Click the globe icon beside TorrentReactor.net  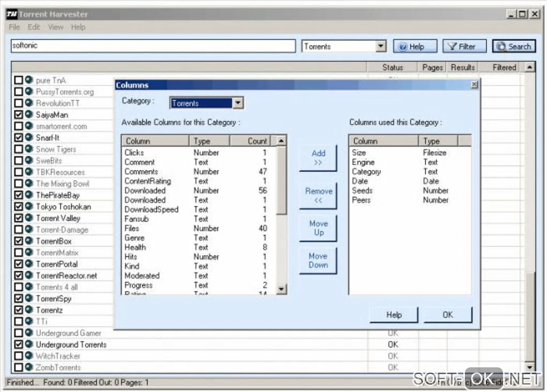pyautogui.click(x=29, y=275)
